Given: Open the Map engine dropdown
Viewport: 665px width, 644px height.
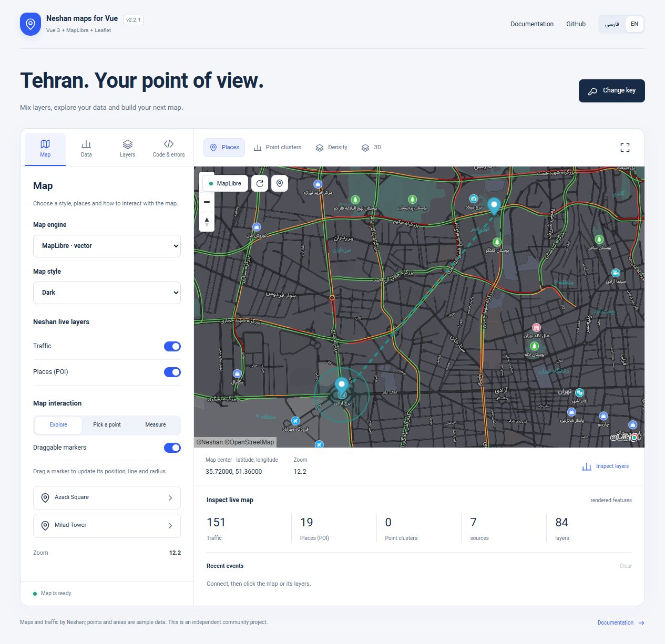Looking at the screenshot, I should click(x=107, y=246).
